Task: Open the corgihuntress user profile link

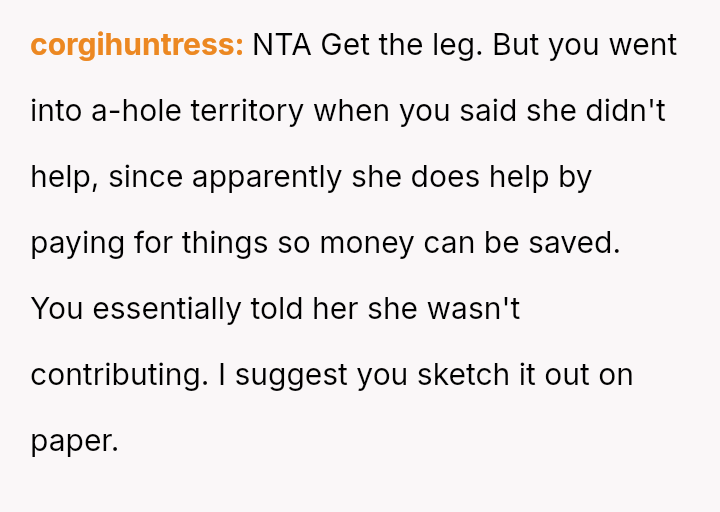Action: click(x=137, y=46)
